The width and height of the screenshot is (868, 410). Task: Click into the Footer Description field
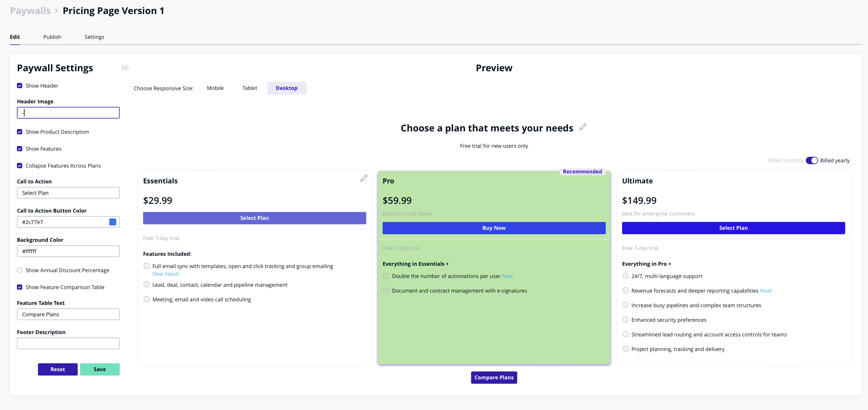click(68, 343)
